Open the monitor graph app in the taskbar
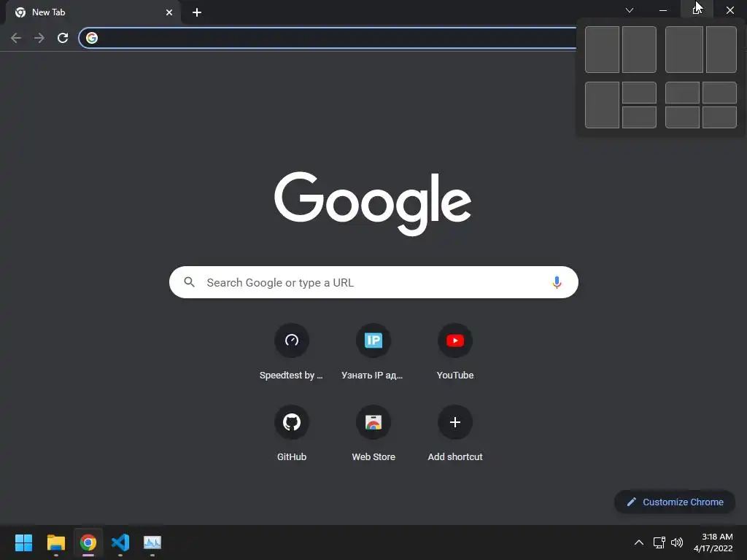Screen dimensions: 747x560 point(152,542)
